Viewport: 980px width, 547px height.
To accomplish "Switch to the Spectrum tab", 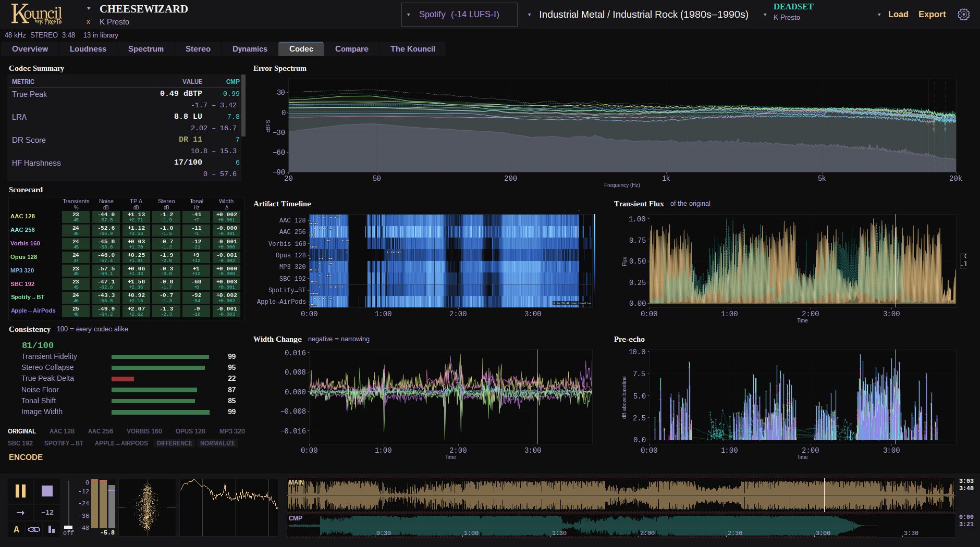I will coord(146,49).
